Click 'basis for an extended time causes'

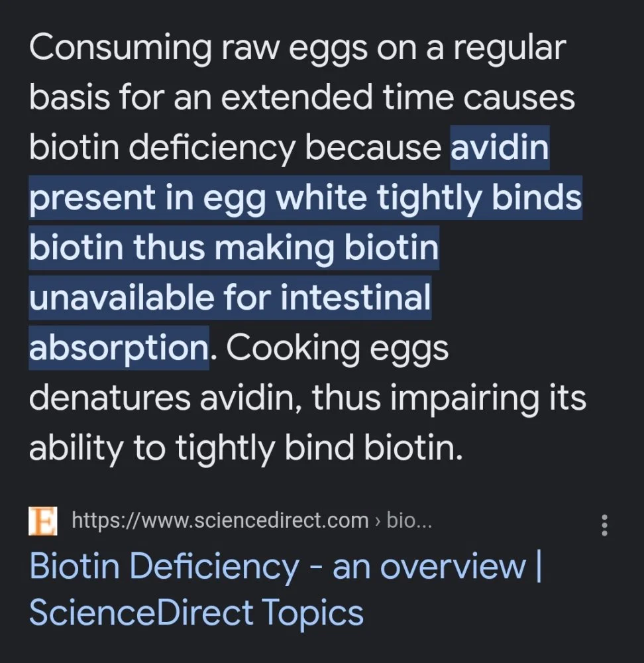(x=301, y=97)
